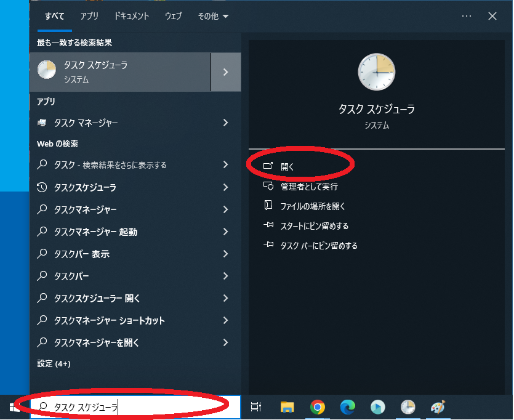This screenshot has height=420, width=514.
Task: Switch to the ドキュメント tab
Action: (131, 17)
